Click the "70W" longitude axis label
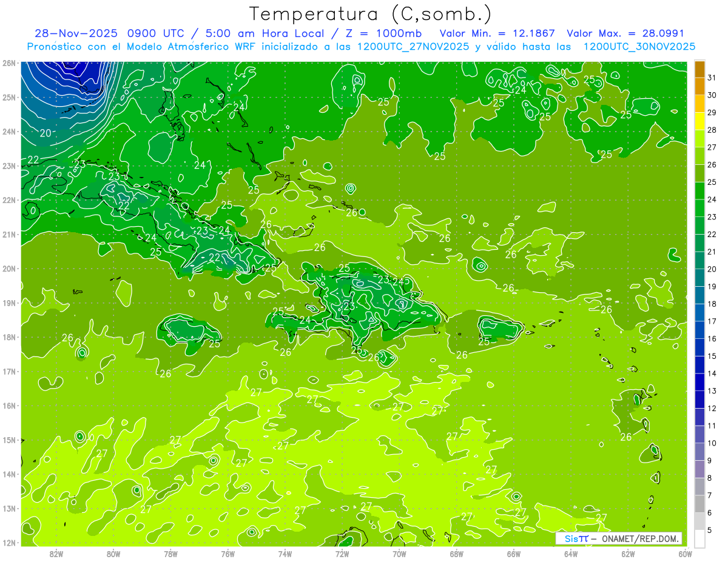 pyautogui.click(x=399, y=554)
